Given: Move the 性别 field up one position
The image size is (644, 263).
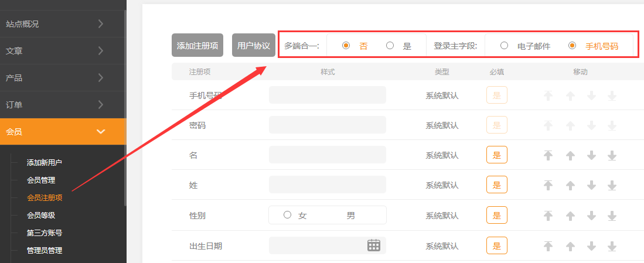Looking at the screenshot, I should click(x=570, y=215).
